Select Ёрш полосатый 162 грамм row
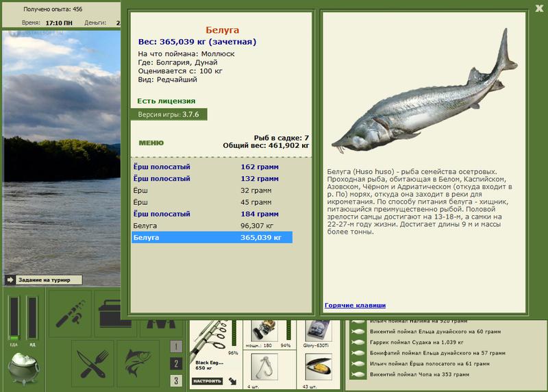 (212, 167)
